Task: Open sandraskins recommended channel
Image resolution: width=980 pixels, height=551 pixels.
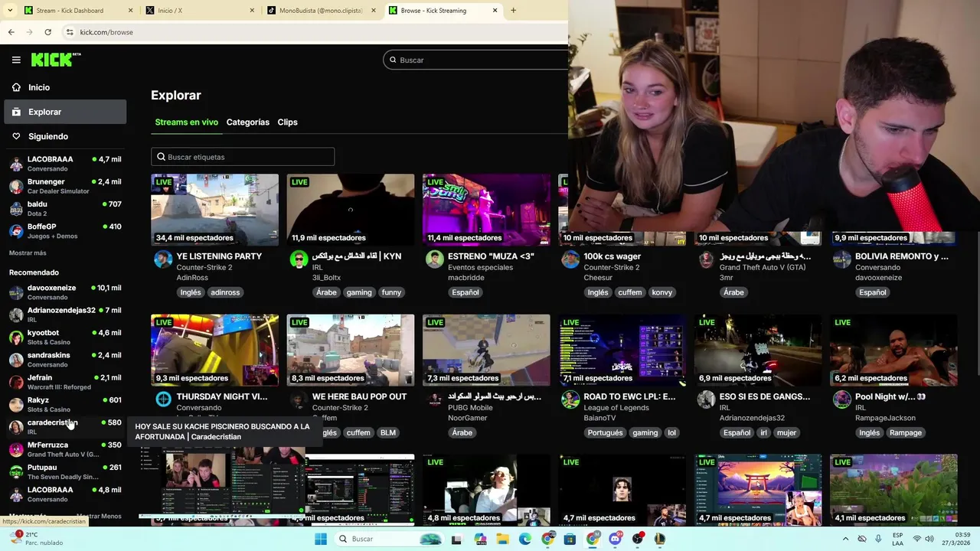Action: pyautogui.click(x=65, y=359)
